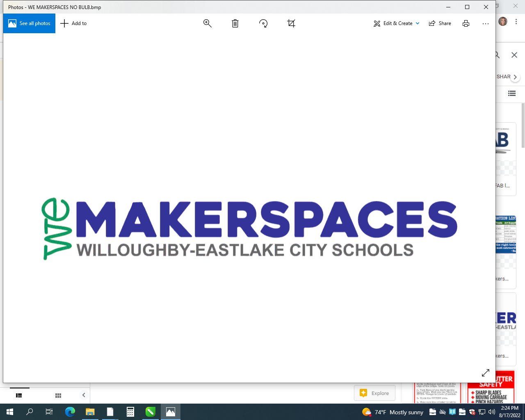Zoom in with the magnifier icon
The image size is (525, 420).
point(208,23)
